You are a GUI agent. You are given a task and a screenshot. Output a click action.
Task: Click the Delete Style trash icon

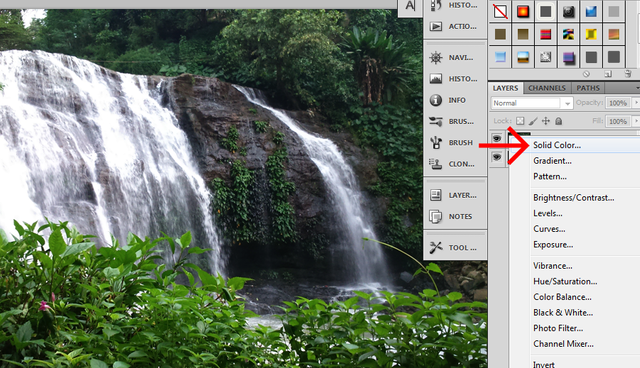[628, 74]
